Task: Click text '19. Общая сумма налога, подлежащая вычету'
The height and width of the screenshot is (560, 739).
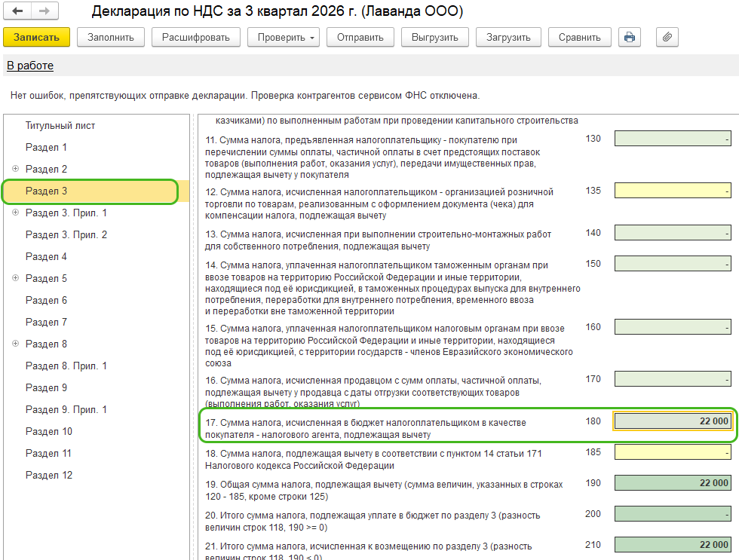Action: click(303, 485)
